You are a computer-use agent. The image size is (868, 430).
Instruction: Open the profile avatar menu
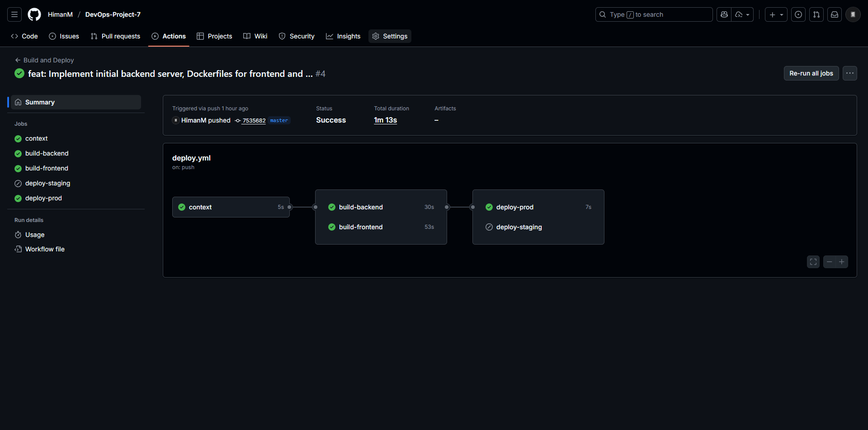pos(853,14)
